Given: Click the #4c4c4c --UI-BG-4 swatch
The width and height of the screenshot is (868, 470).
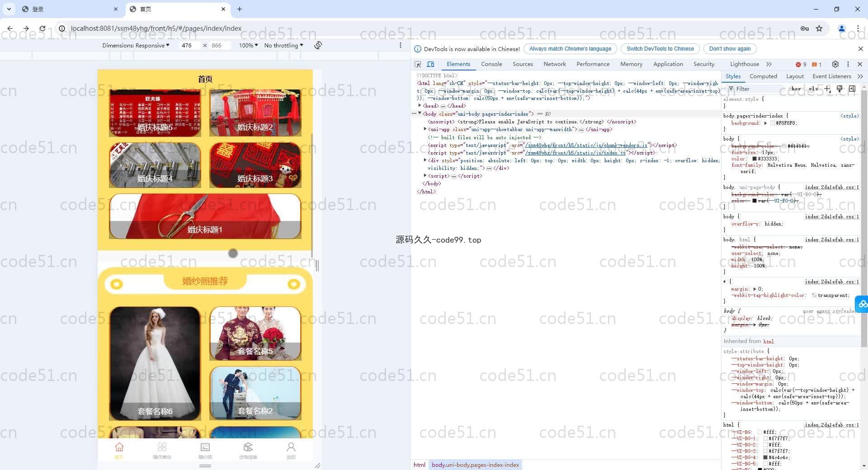Looking at the screenshot, I should point(765,457).
